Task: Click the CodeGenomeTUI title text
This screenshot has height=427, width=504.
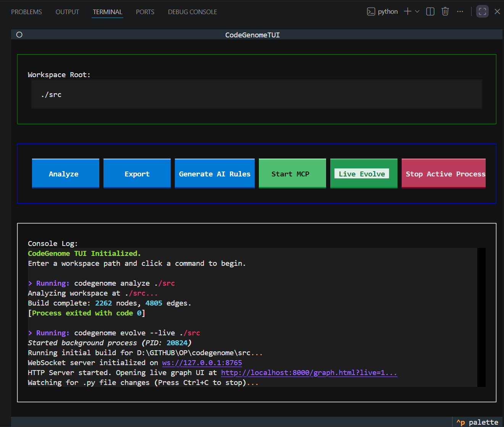Action: click(252, 35)
